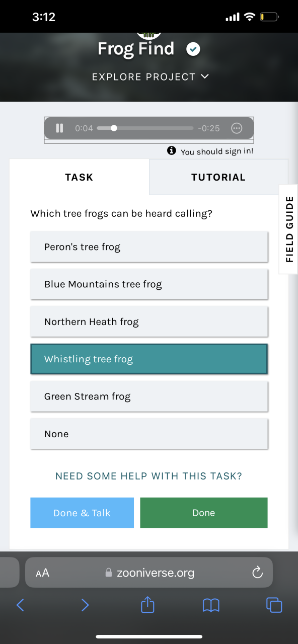Show the open tabs overview in Safari
The height and width of the screenshot is (644, 298).
click(x=274, y=605)
